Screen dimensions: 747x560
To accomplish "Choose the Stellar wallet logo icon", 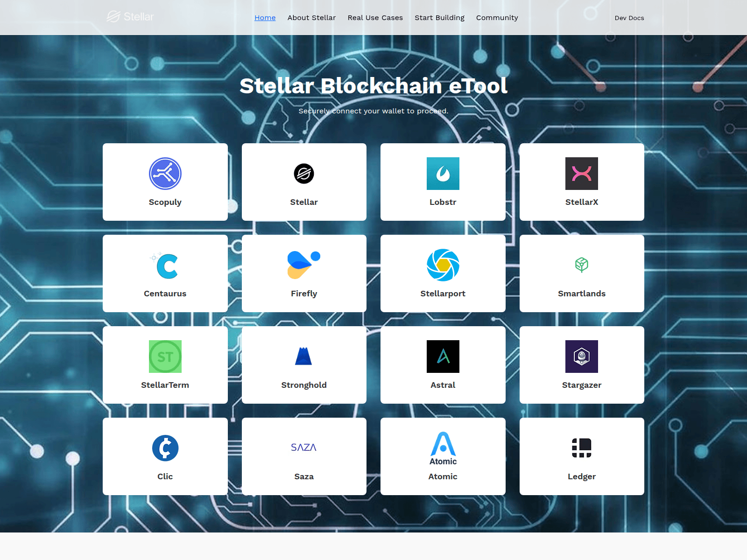I will [x=304, y=174].
